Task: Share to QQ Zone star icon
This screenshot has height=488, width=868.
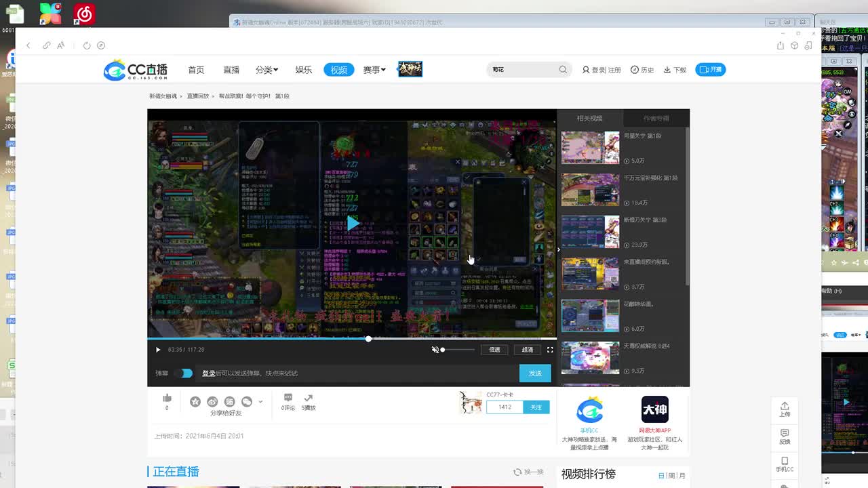Action: pyautogui.click(x=195, y=402)
